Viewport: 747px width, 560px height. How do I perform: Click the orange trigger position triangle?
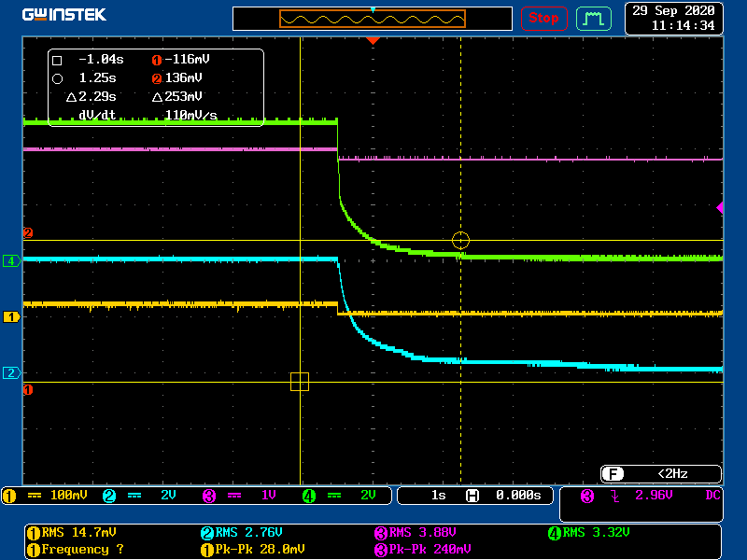click(x=373, y=41)
